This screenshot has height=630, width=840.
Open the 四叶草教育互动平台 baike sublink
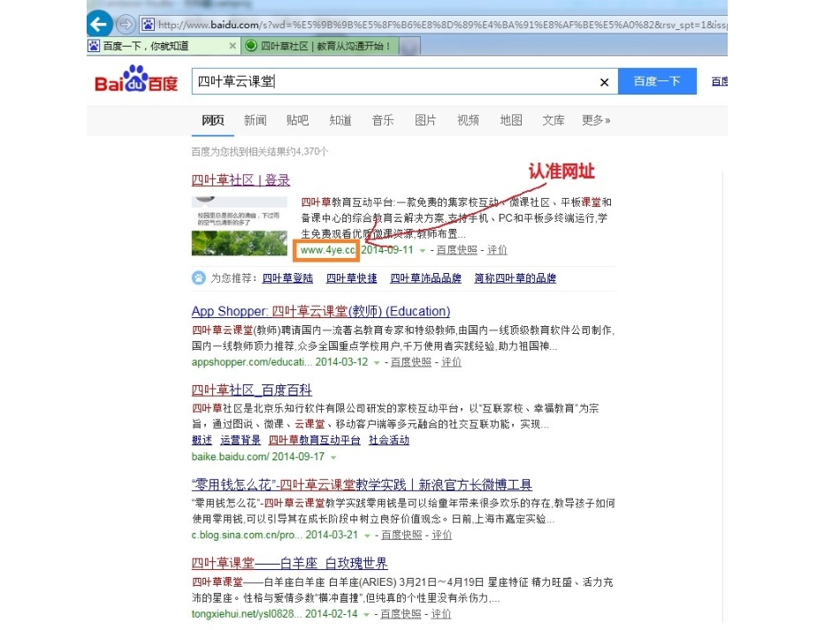(315, 440)
